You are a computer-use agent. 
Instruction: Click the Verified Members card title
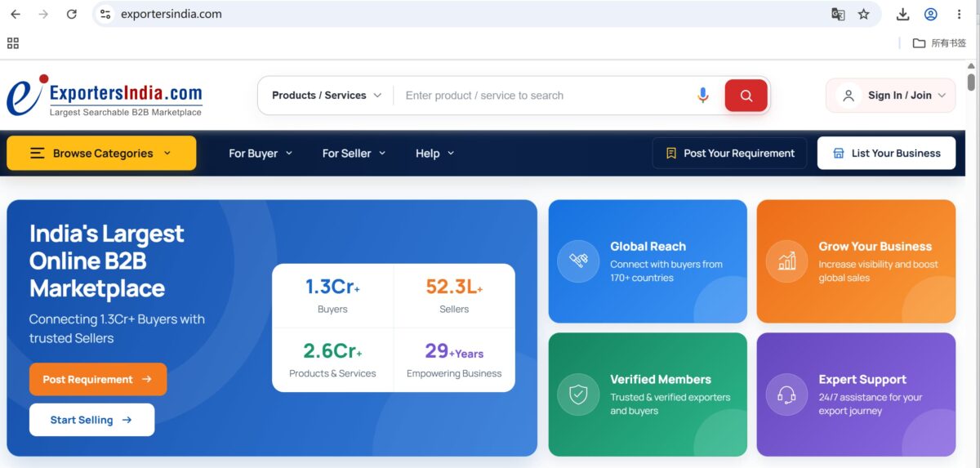pos(661,379)
